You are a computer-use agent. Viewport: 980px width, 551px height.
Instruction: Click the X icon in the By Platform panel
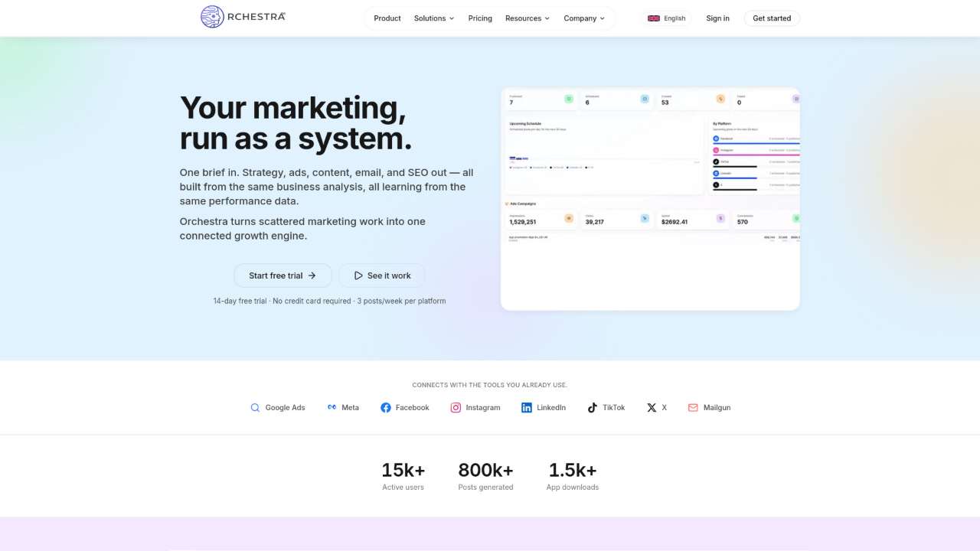point(716,184)
